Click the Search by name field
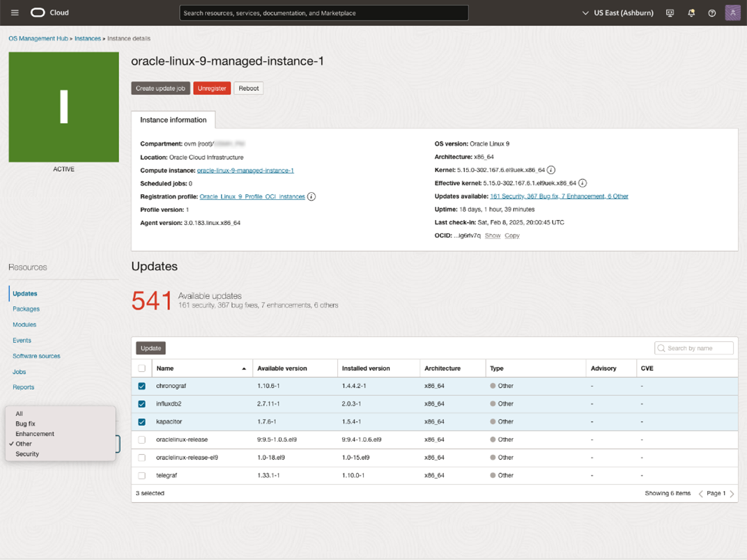Screen dimensions: 747x560 tap(697, 348)
